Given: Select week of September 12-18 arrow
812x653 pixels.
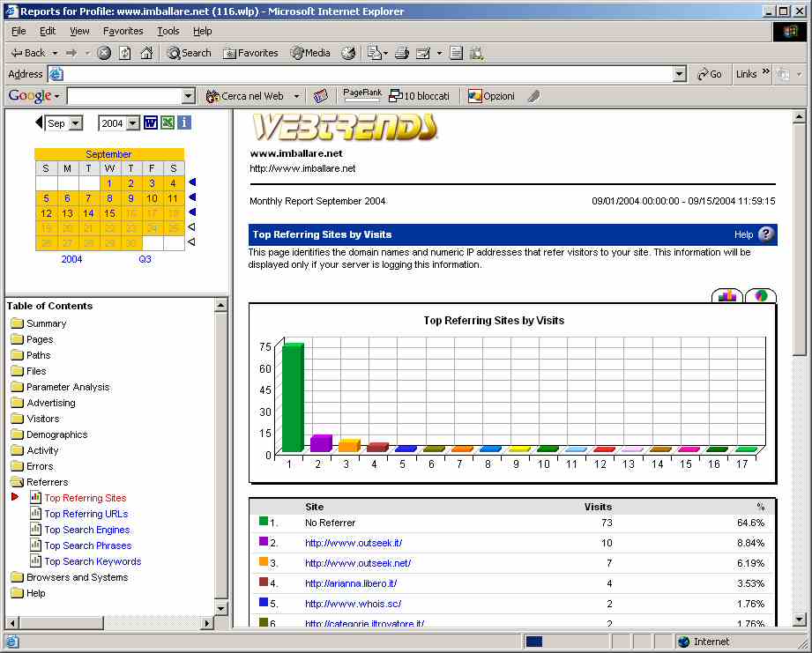Looking at the screenshot, I should (192, 212).
